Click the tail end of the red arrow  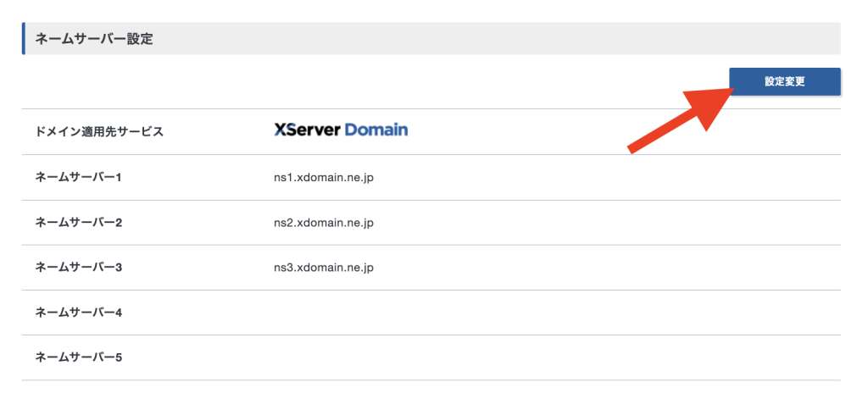632,150
